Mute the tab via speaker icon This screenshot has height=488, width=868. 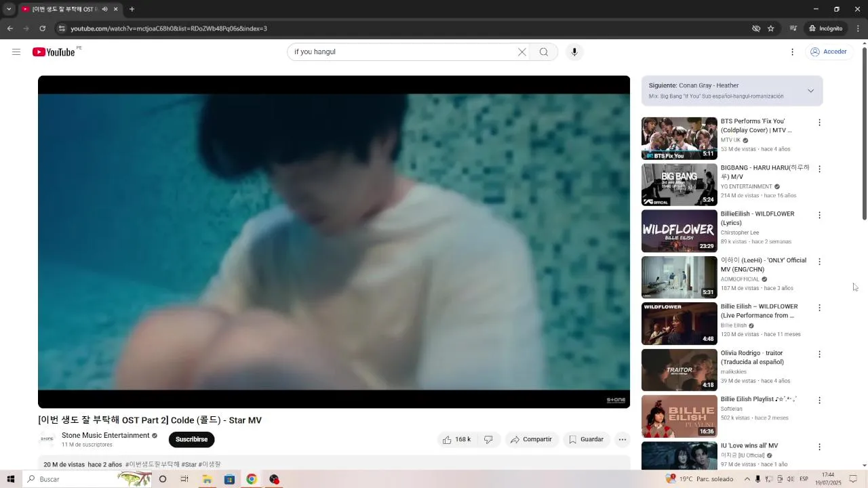[104, 9]
